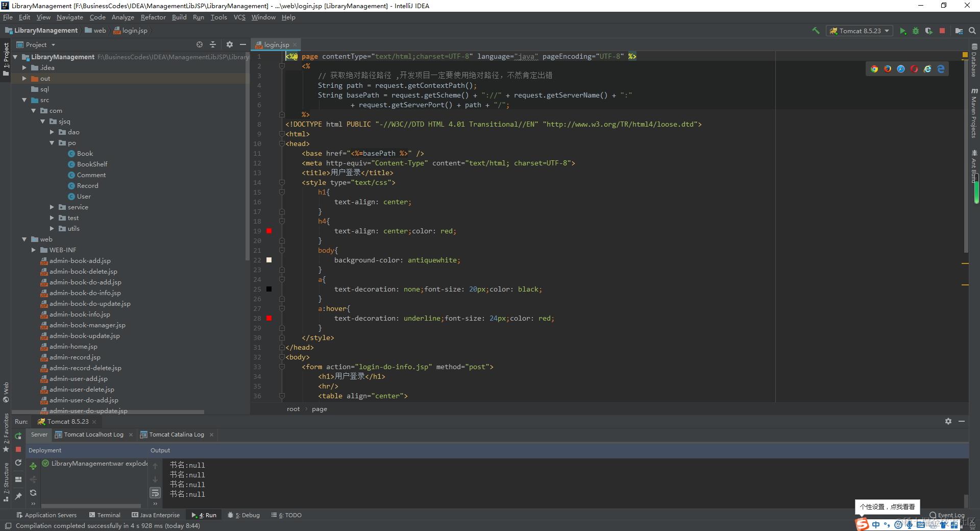Switch to Tomcat Localhost Log tab

pyautogui.click(x=93, y=435)
